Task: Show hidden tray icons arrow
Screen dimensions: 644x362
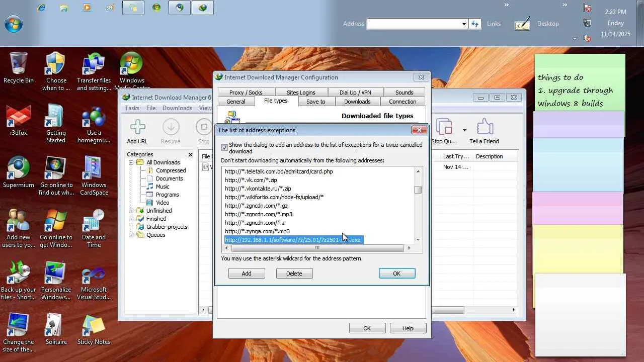Action: [x=575, y=38]
